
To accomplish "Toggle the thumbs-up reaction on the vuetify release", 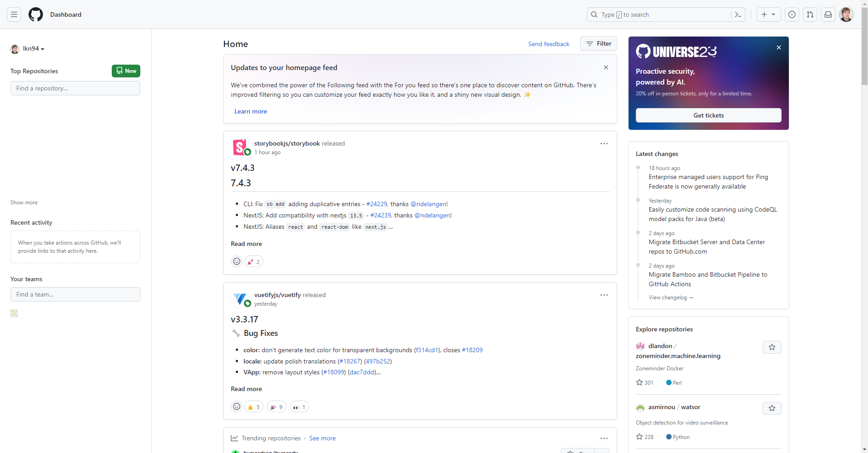I will pos(253,406).
